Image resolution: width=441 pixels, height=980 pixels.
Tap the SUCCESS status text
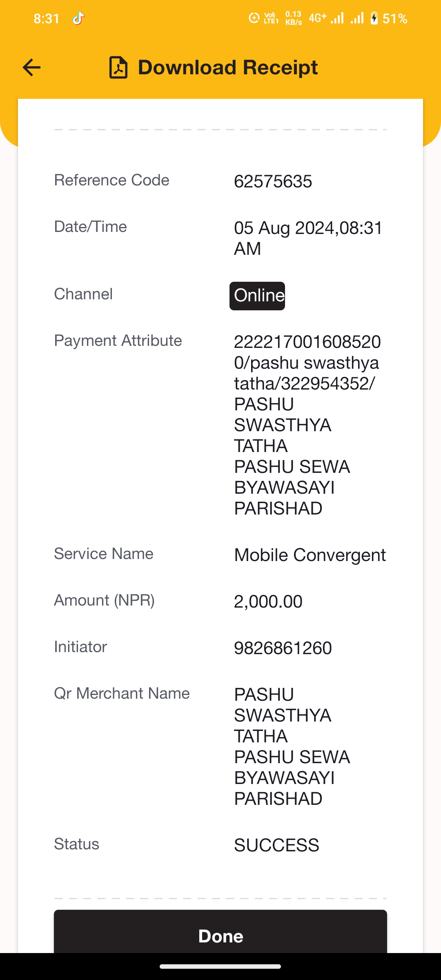click(276, 845)
